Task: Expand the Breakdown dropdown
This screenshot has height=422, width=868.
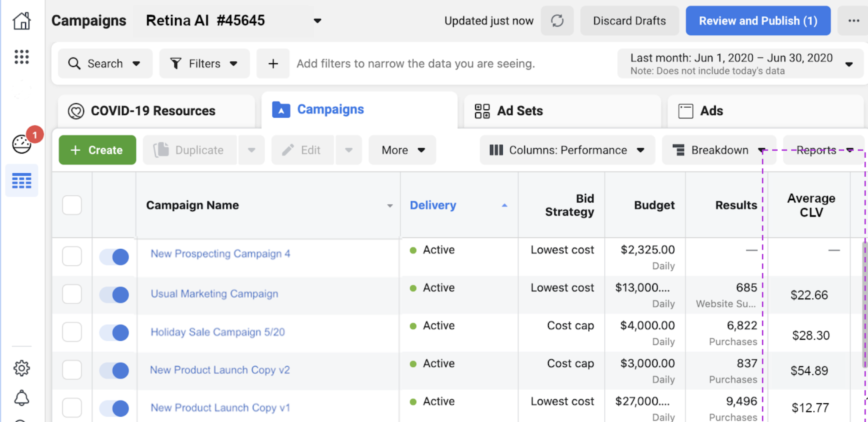Action: 719,150
